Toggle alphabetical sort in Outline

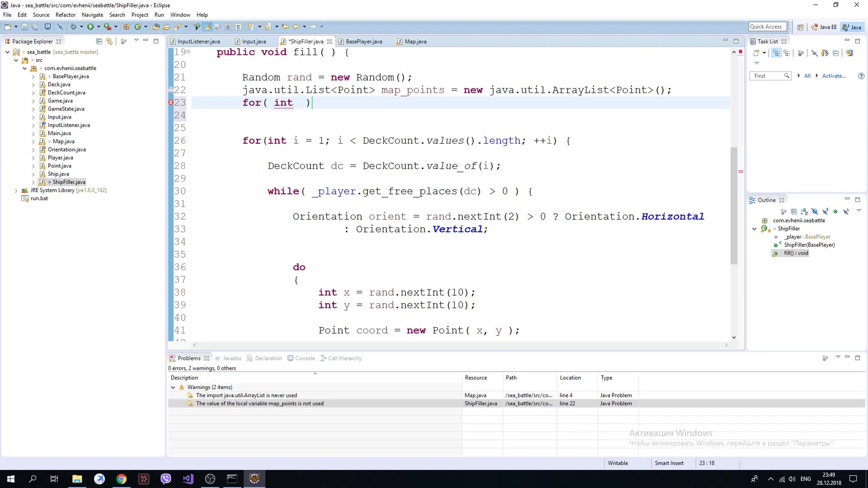[804, 212]
